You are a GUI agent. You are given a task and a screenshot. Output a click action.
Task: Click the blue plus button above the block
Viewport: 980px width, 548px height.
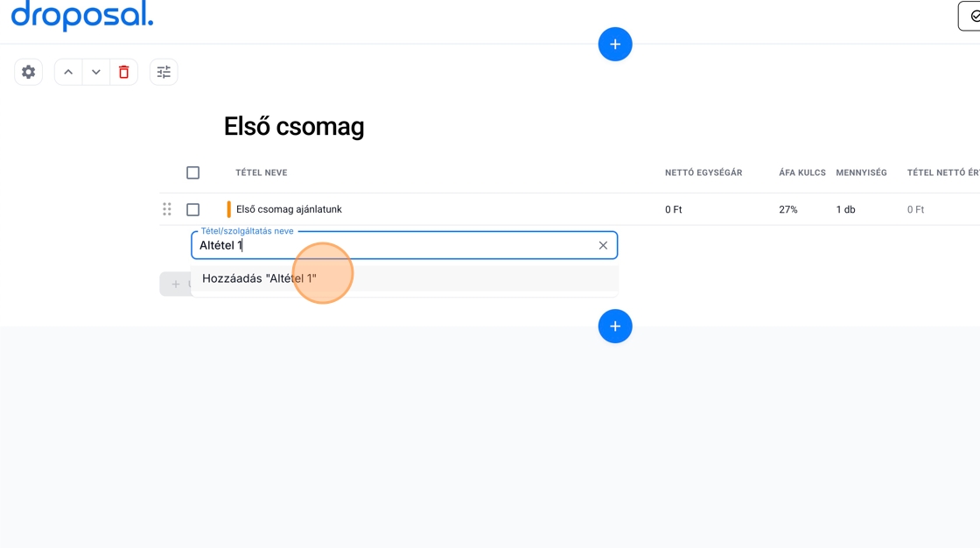tap(615, 44)
